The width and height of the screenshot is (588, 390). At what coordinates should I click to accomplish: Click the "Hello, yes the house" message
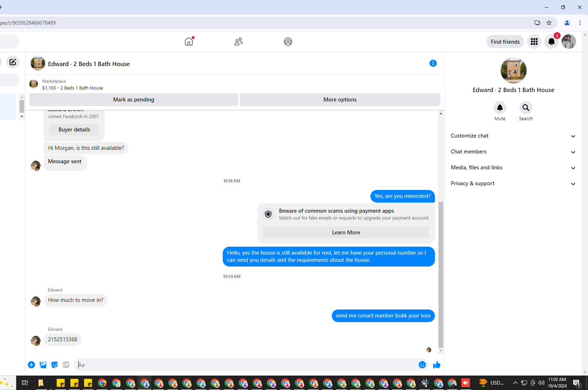coord(328,256)
